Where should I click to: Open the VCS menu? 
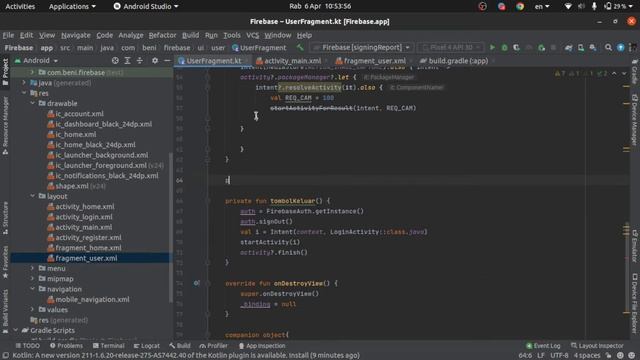pyautogui.click(x=252, y=36)
